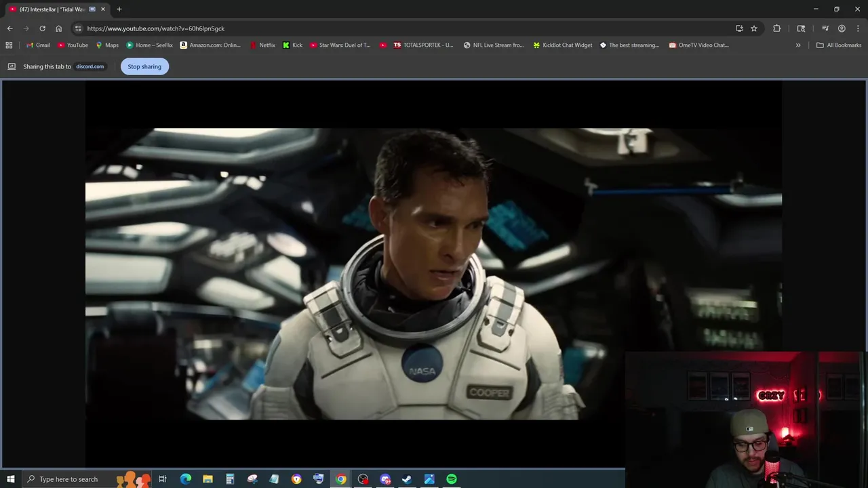Open the OmeTV Video Chat bookmark
The image size is (868, 488).
[699, 45]
